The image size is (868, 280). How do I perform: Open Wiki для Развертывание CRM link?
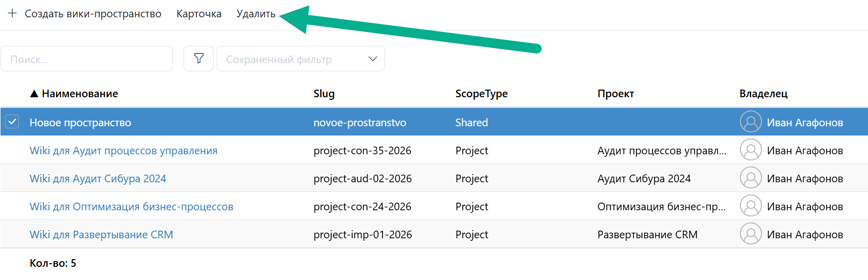click(x=101, y=235)
